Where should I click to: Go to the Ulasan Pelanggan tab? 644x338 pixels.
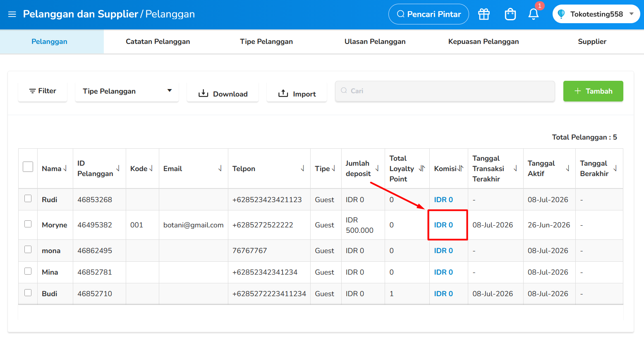coord(375,41)
